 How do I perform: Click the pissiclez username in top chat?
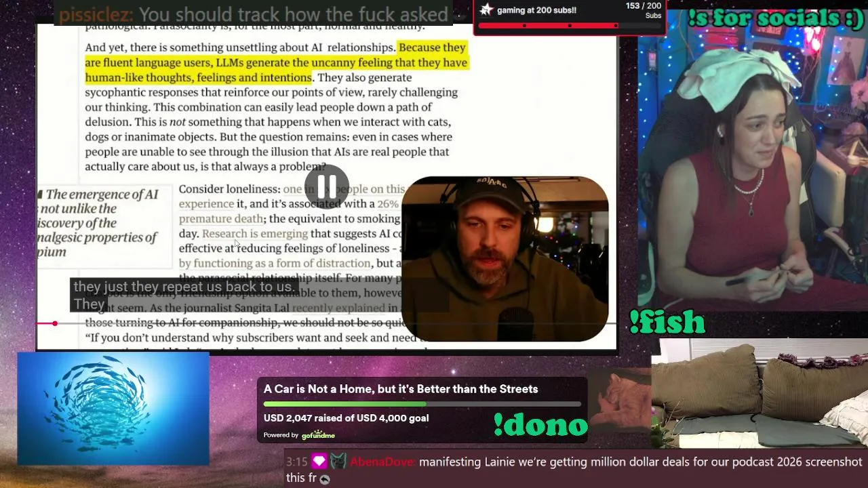(x=96, y=14)
